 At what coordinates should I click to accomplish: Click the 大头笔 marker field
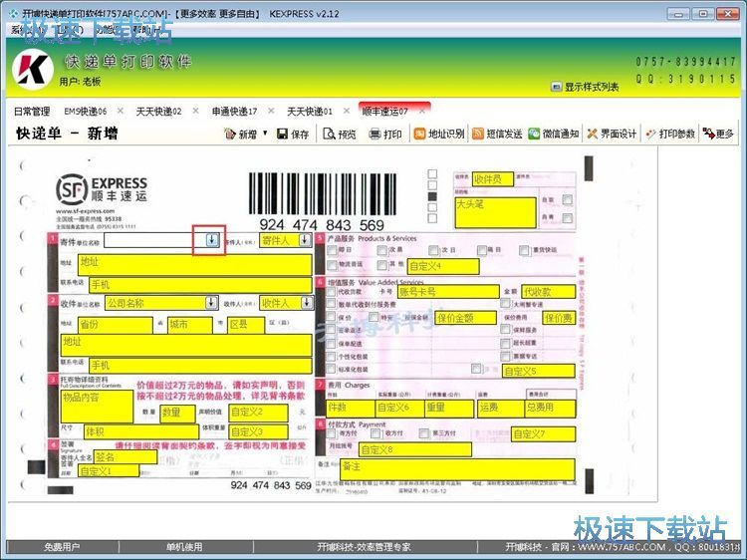pyautogui.click(x=495, y=212)
